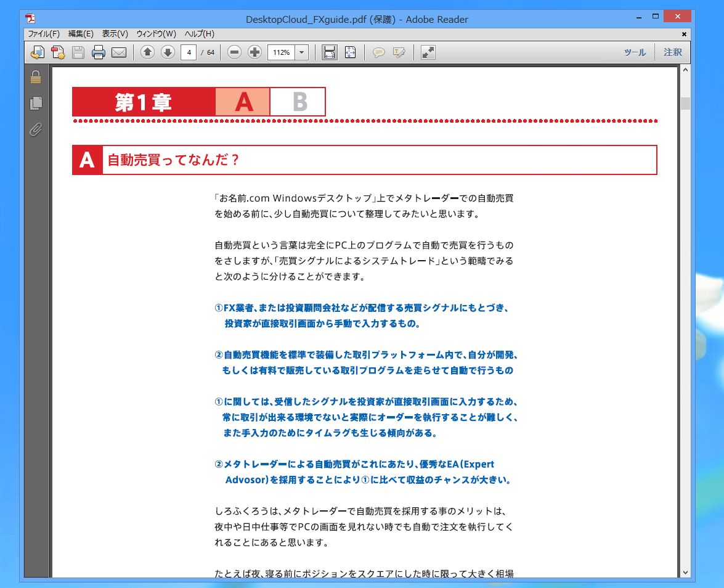Click the page number field showing 4
This screenshot has height=588, width=724.
189,52
